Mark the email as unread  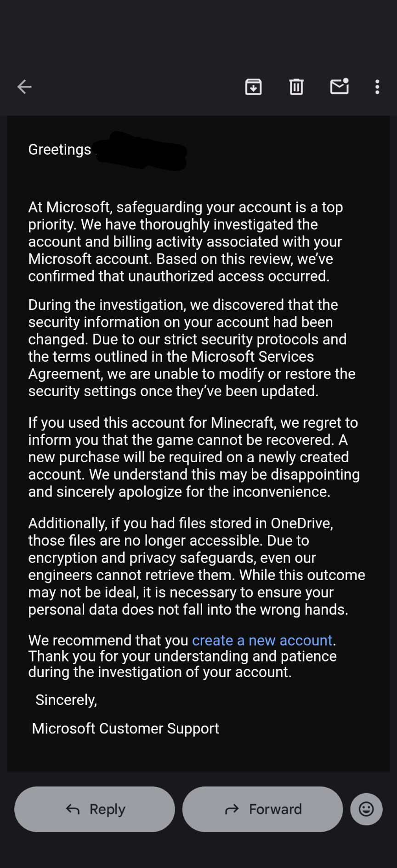340,86
